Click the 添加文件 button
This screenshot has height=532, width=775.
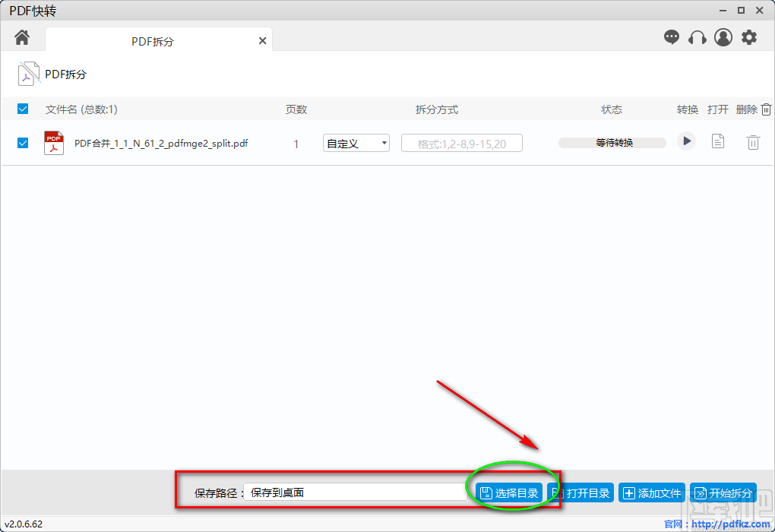coord(651,492)
